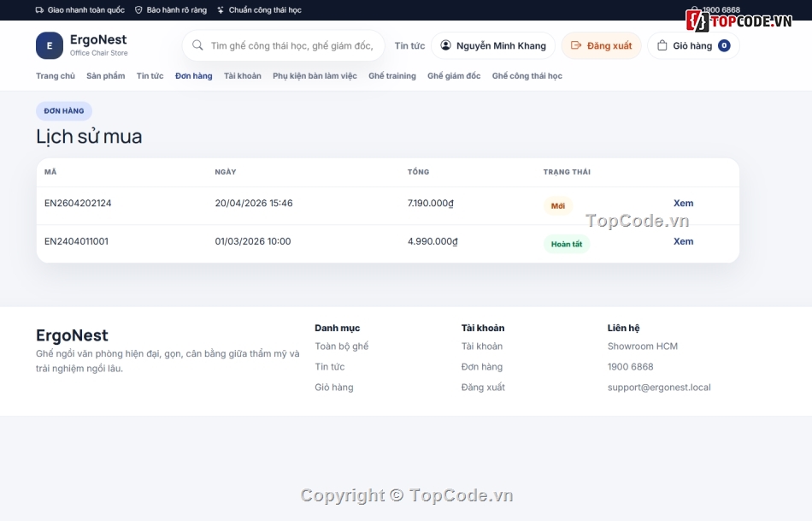The height and width of the screenshot is (521, 812).
Task: Go to Trang chủ menu item
Action: [x=56, y=75]
